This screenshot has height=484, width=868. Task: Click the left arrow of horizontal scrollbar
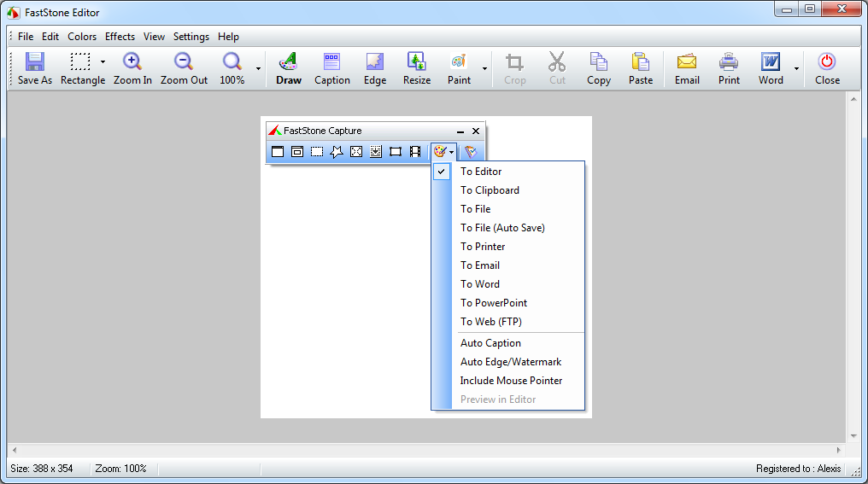[15, 450]
